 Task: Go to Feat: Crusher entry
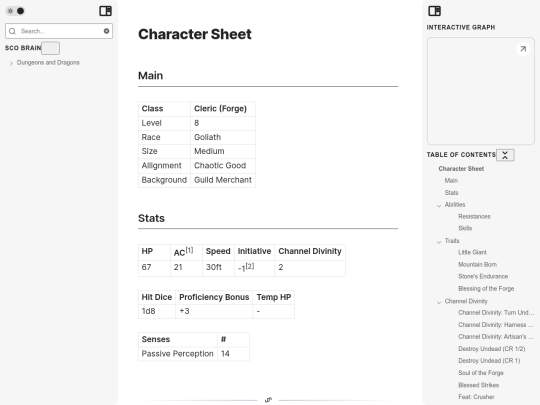476,397
